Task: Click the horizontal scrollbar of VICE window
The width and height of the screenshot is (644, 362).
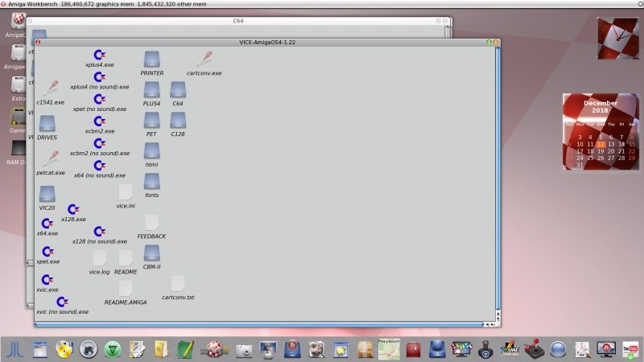Action: coord(258,325)
